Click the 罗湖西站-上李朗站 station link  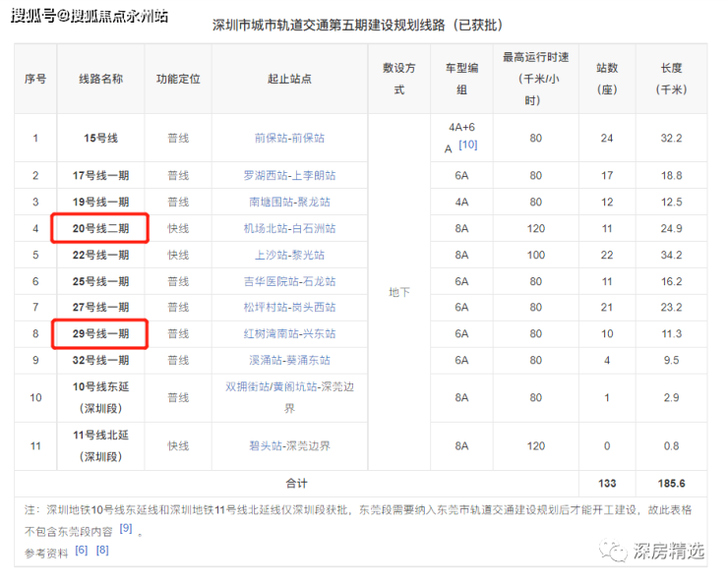[x=289, y=176]
